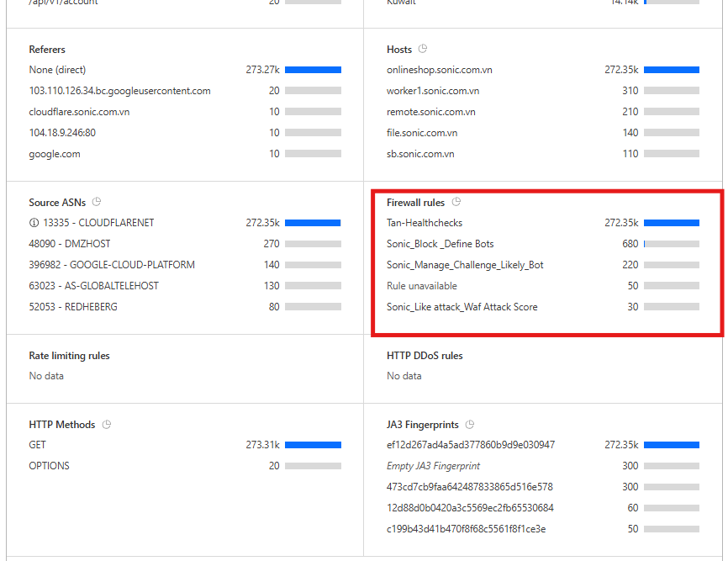Click the blue bar for GET requests
The width and height of the screenshot is (728, 561).
coord(313,445)
